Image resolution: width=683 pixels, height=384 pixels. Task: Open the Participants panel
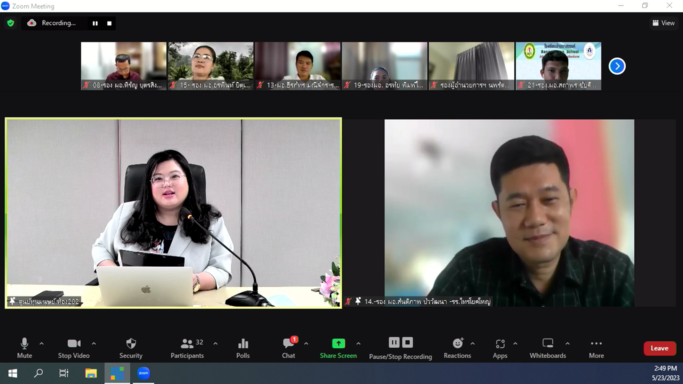point(187,348)
